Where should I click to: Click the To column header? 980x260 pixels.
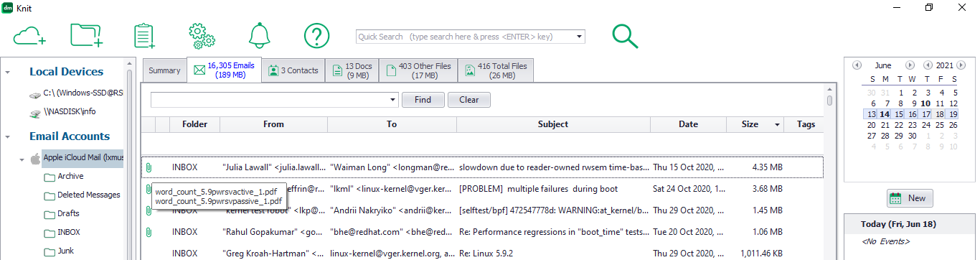click(x=392, y=124)
